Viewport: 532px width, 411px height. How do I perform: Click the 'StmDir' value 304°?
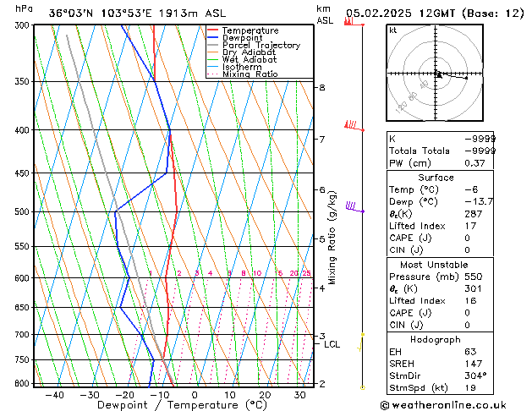point(475,375)
